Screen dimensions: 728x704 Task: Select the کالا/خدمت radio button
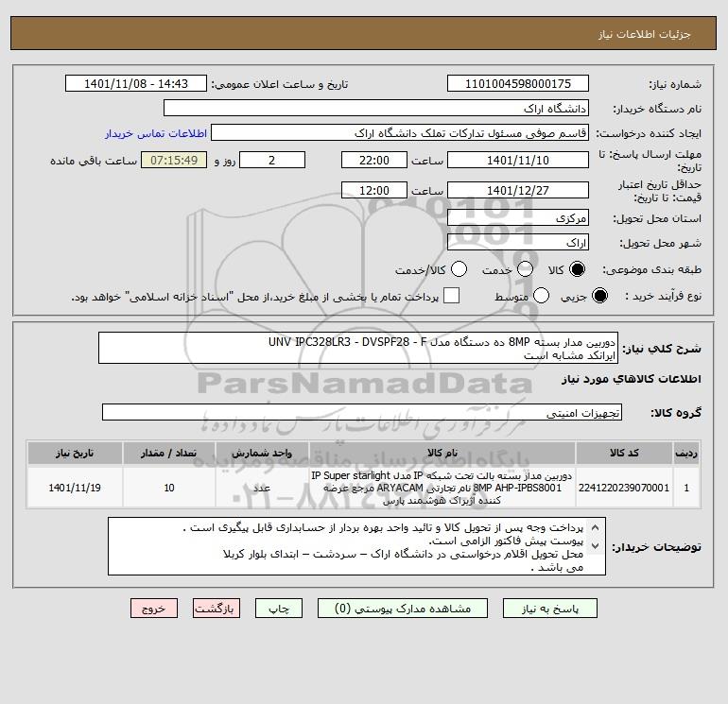pyautogui.click(x=459, y=269)
